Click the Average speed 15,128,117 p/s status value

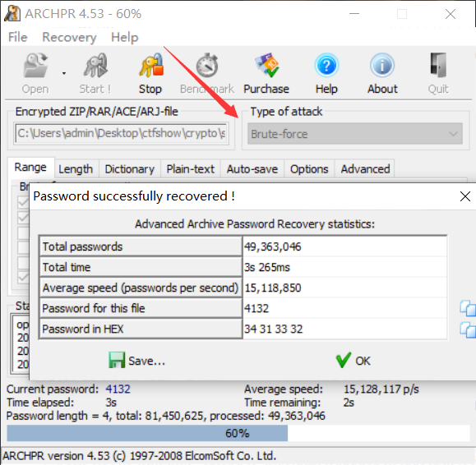[x=381, y=389]
